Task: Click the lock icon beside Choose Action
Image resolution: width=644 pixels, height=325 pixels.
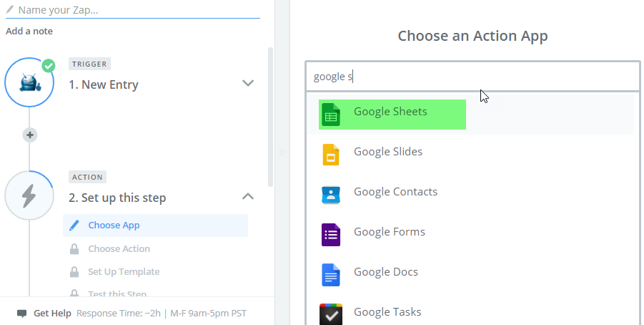Action: click(x=74, y=249)
